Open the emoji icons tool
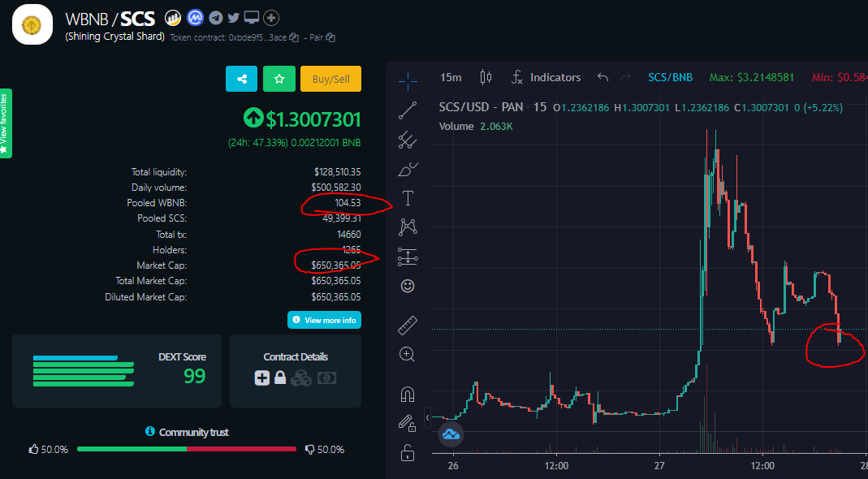Image resolution: width=868 pixels, height=479 pixels. (x=408, y=286)
